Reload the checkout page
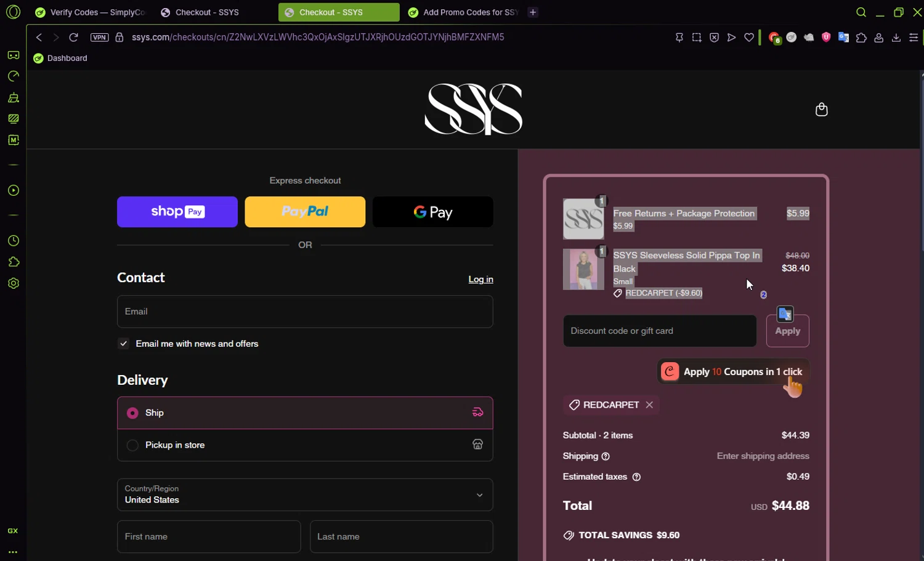924x561 pixels. coord(73,38)
